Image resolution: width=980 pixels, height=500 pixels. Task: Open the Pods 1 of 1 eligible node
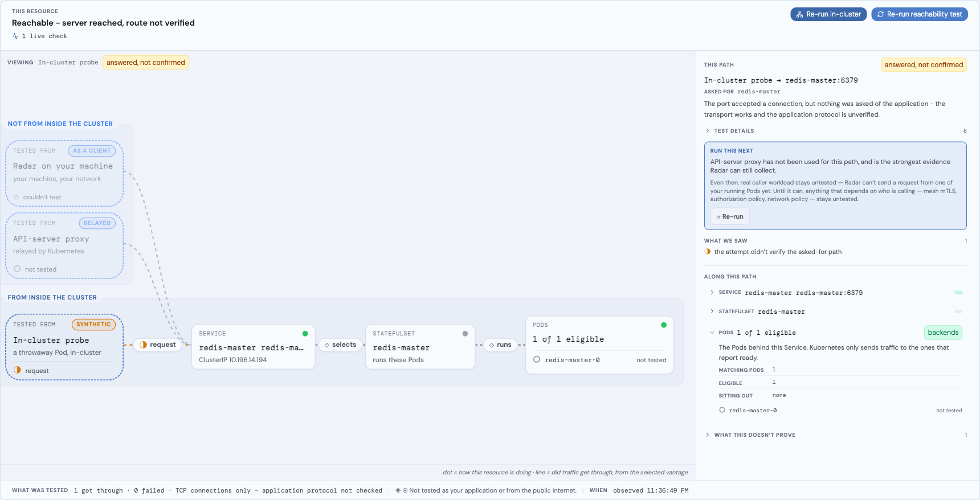[599, 345]
